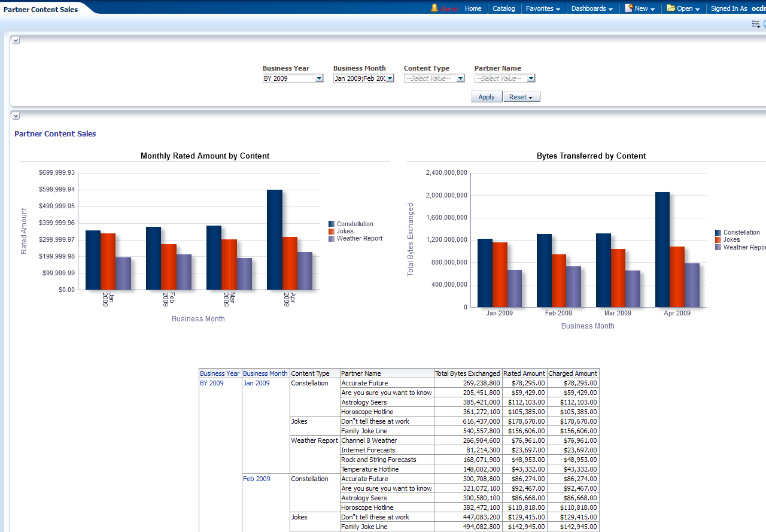Click the Feb 2009 link in the table
The width and height of the screenshot is (766, 532).
[256, 479]
